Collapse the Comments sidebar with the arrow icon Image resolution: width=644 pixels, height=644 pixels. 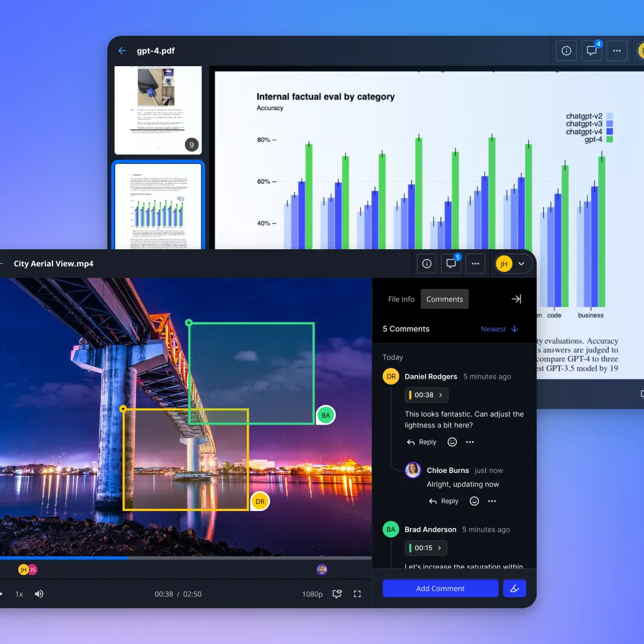point(516,299)
